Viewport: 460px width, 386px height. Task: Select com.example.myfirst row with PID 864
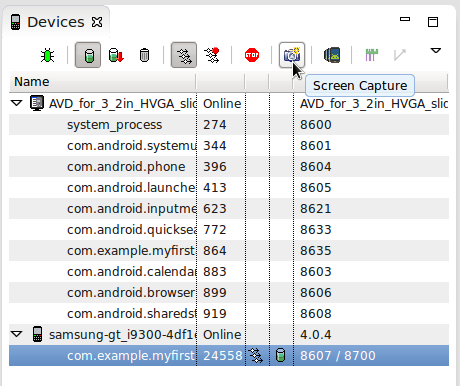(x=229, y=251)
